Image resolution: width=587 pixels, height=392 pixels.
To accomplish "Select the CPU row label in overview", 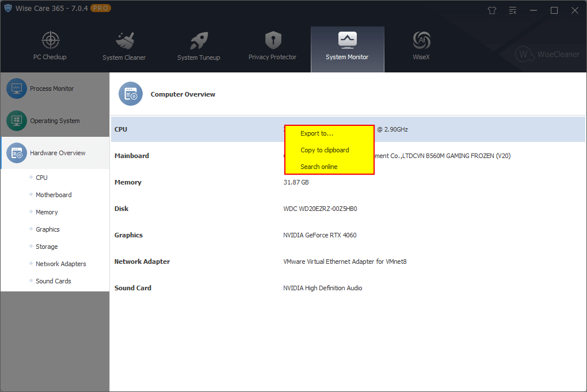I will click(x=121, y=129).
